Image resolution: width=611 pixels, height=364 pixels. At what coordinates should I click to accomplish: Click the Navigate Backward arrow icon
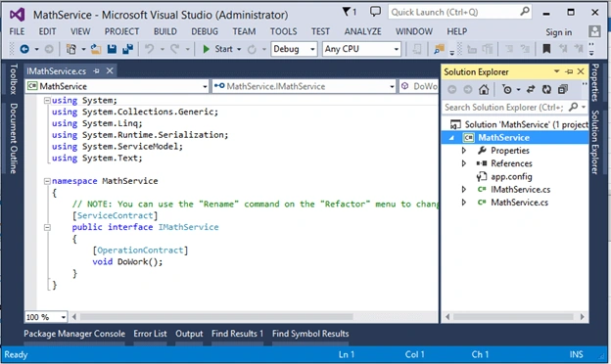click(x=24, y=49)
